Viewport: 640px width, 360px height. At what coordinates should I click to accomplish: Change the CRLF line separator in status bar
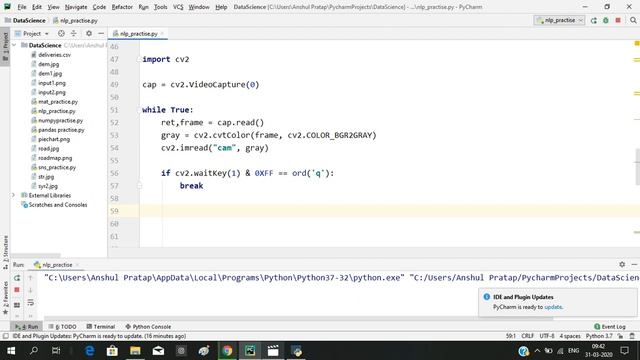click(x=527, y=336)
